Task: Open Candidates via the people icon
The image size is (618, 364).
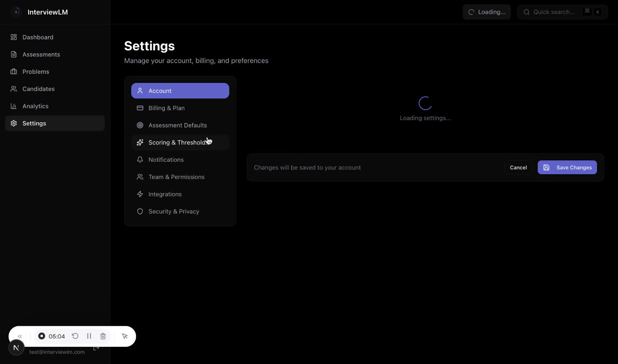Action: (x=14, y=89)
